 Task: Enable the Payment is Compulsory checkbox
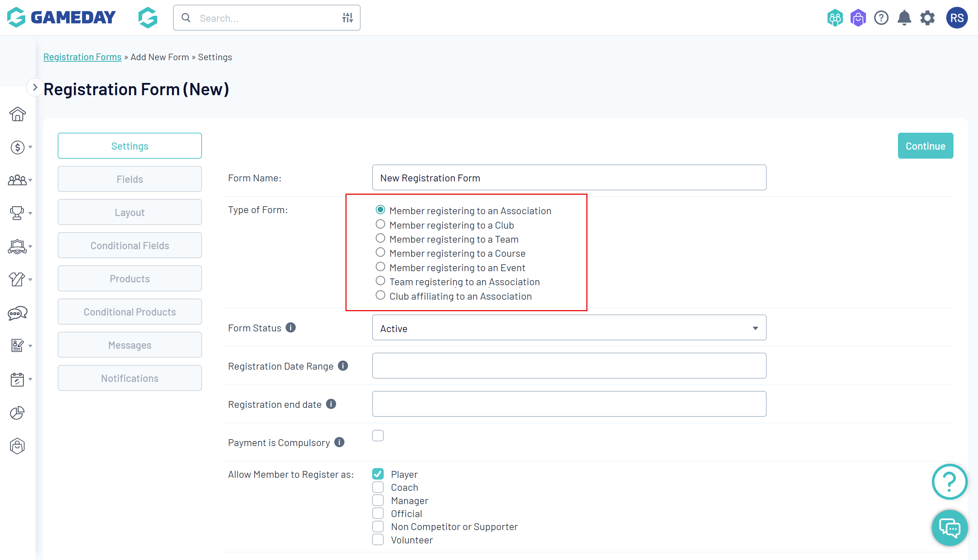(378, 436)
